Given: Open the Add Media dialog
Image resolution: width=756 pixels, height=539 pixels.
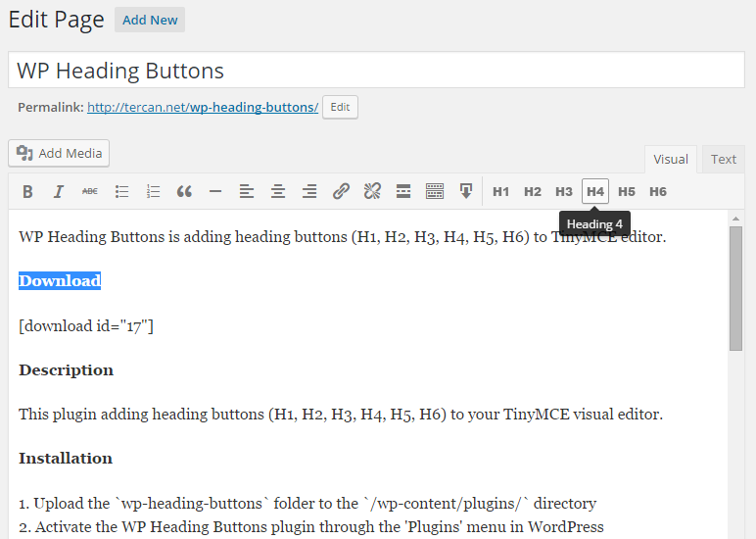Looking at the screenshot, I should click(59, 154).
